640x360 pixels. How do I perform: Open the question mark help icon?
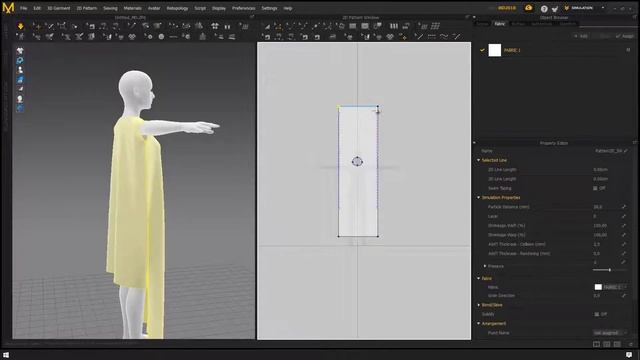click(544, 9)
